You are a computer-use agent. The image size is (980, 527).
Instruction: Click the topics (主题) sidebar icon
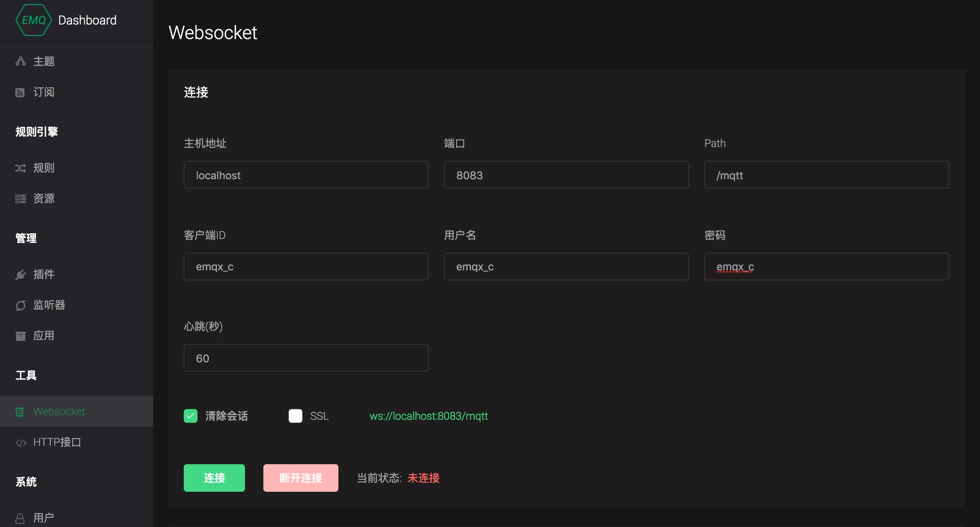pos(20,61)
